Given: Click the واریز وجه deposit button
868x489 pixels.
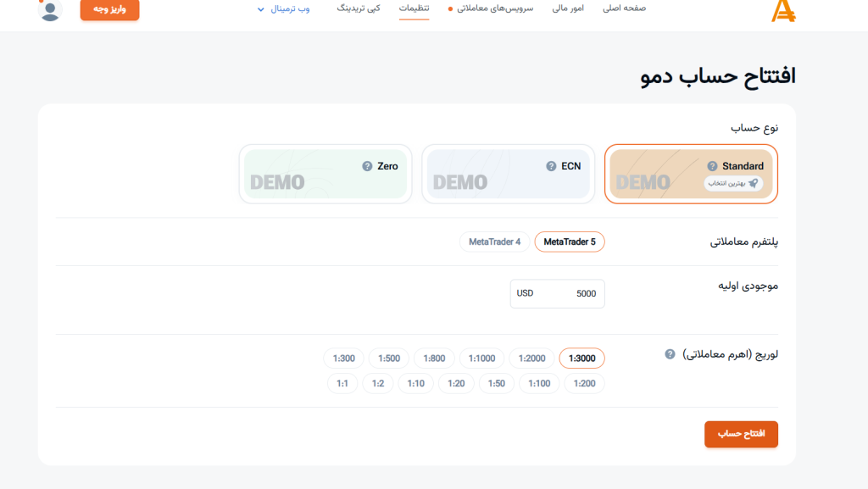Looking at the screenshot, I should 109,9.
